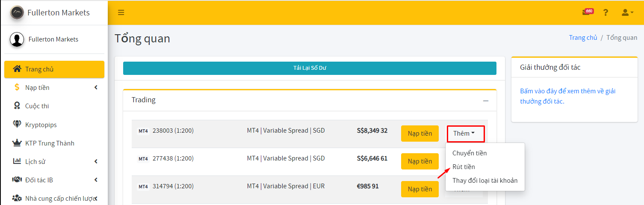
Task: Expand the Đối tác IB menu
Action: tap(54, 180)
